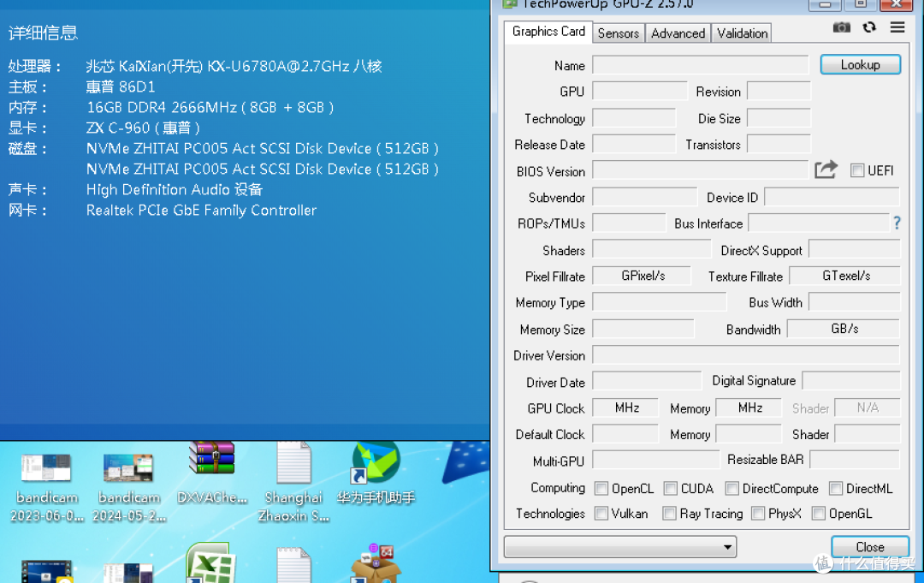The width and height of the screenshot is (924, 583).
Task: Click the first NVMe ZHITAI PC005 disk line
Action: point(263,149)
